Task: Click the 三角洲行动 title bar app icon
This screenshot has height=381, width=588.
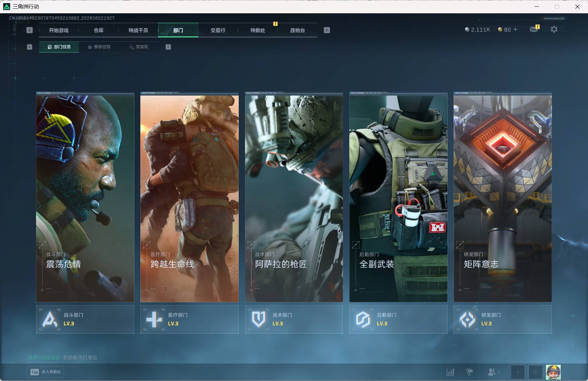Action: click(7, 6)
